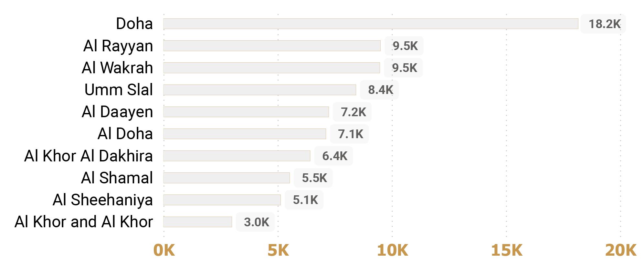644x266 pixels.
Task: Select the 20K axis tick label
Action: (620, 250)
